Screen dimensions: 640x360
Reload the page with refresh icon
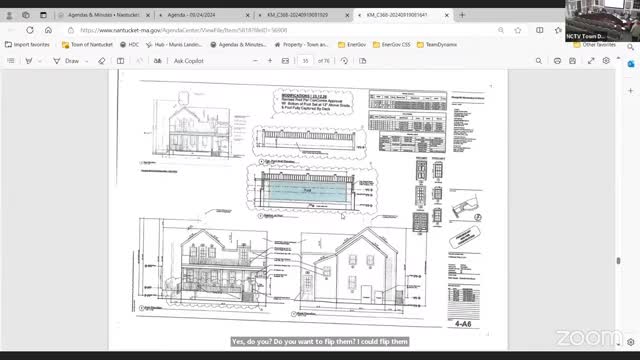point(30,30)
